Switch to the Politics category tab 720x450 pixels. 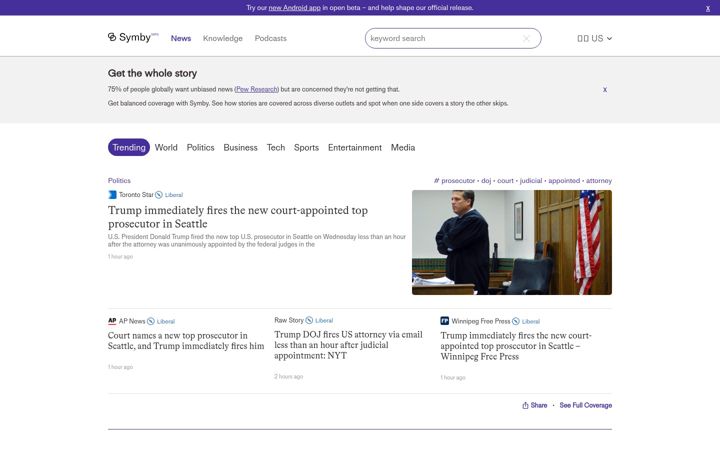coord(200,147)
